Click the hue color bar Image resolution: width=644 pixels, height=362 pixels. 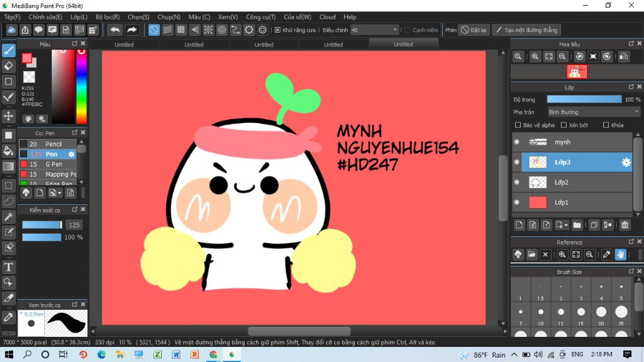[x=82, y=86]
